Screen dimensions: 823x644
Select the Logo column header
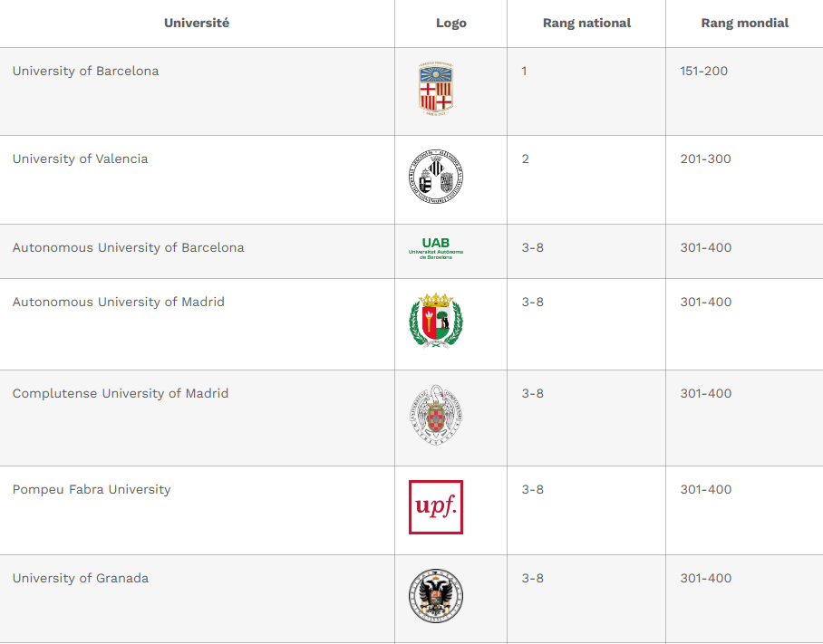(451, 24)
